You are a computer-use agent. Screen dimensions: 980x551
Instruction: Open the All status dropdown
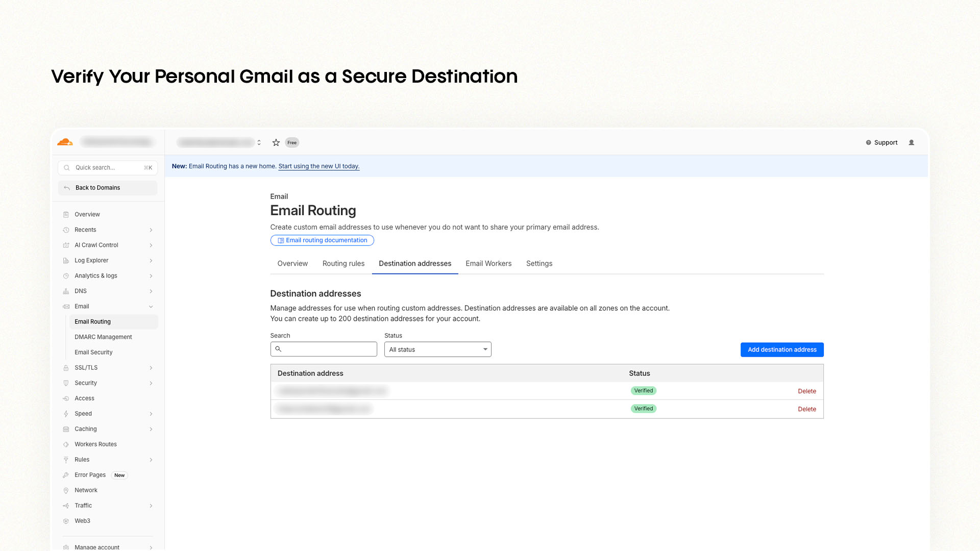coord(437,349)
